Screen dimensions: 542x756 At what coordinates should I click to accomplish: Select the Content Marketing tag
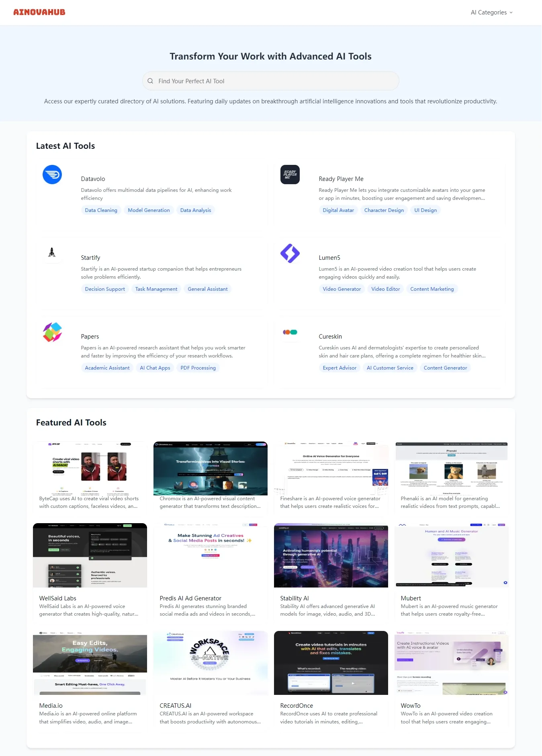point(432,289)
